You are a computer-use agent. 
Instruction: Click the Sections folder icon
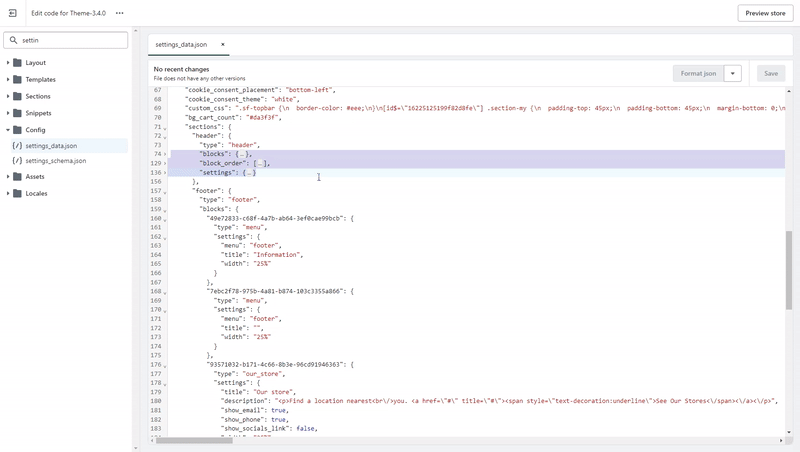[x=17, y=96]
